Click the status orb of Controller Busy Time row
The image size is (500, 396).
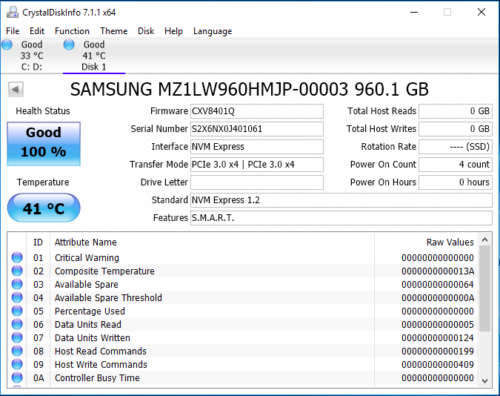17,377
